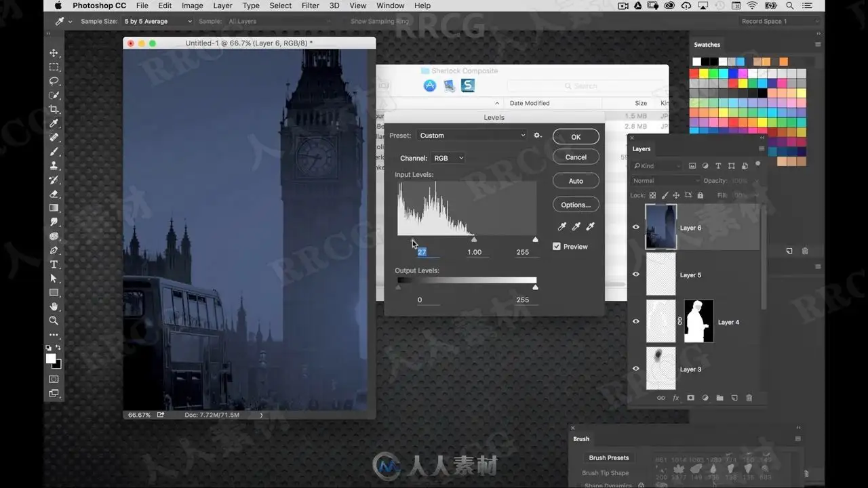Open the Swatches panel menu
The height and width of the screenshot is (488, 868).
coord(818,45)
